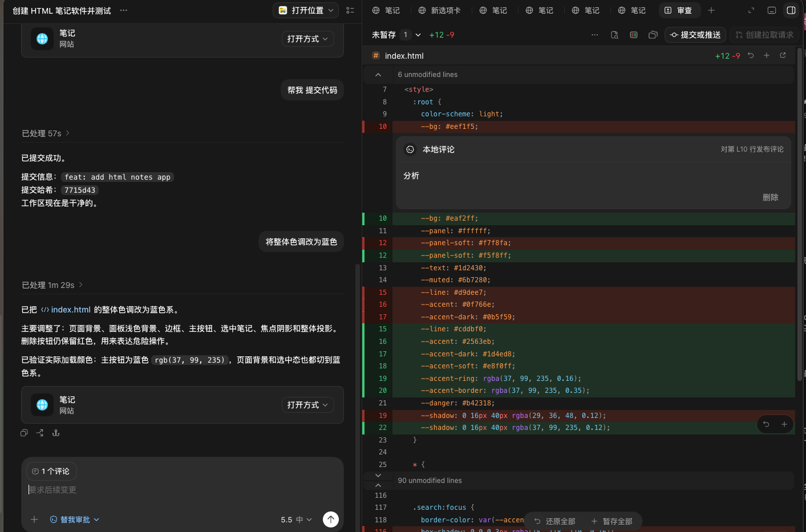Expand the 6 unmodified lines chevron
806x532 pixels.
coord(378,75)
